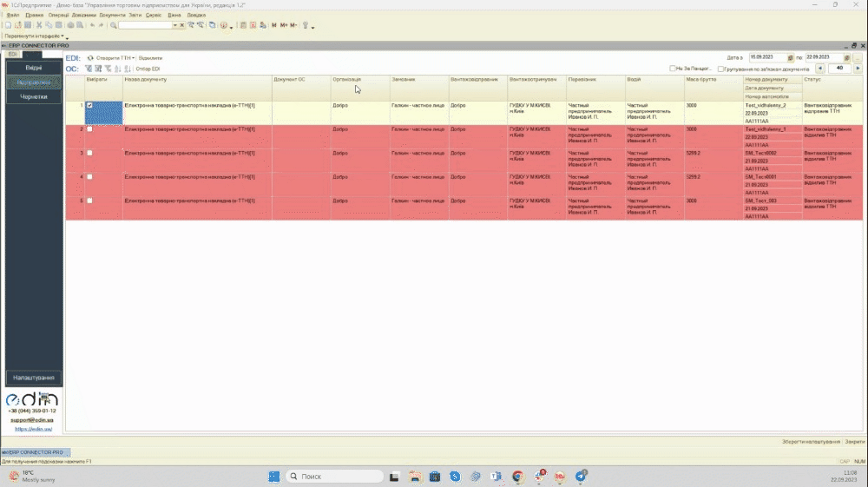Viewport: 868px width, 487px height.
Task: Click the ellipsis period select button
Action: (858, 57)
